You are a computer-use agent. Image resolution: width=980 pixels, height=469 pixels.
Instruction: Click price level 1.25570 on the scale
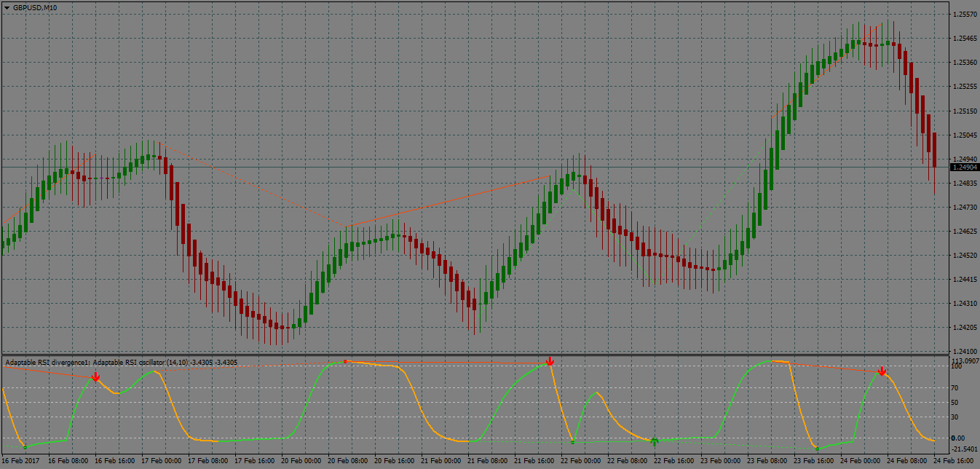pyautogui.click(x=965, y=15)
